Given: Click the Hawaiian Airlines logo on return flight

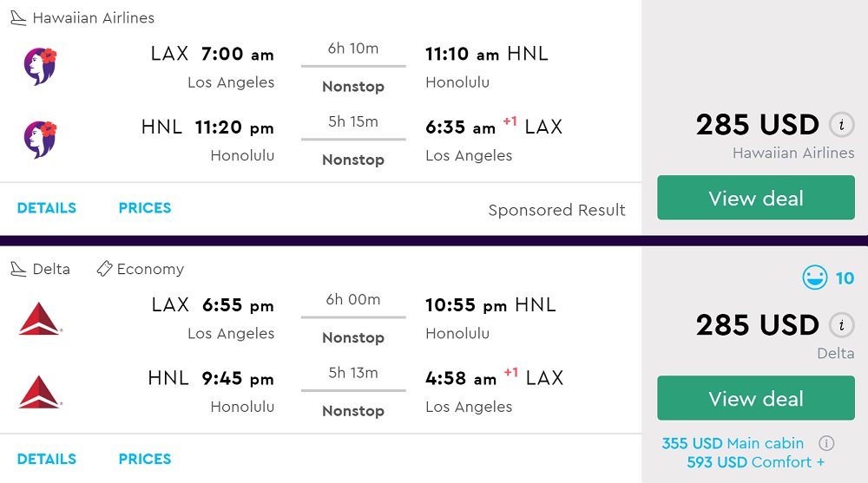Looking at the screenshot, I should pyautogui.click(x=40, y=140).
